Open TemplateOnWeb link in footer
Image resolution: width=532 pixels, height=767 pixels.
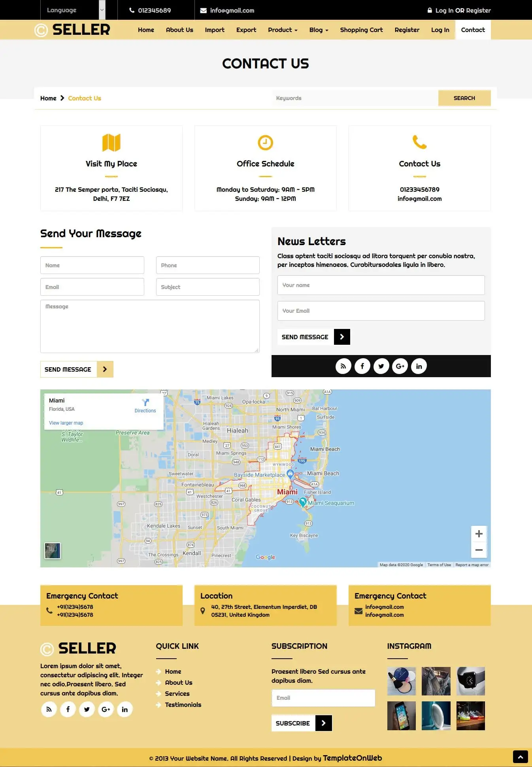tap(352, 758)
